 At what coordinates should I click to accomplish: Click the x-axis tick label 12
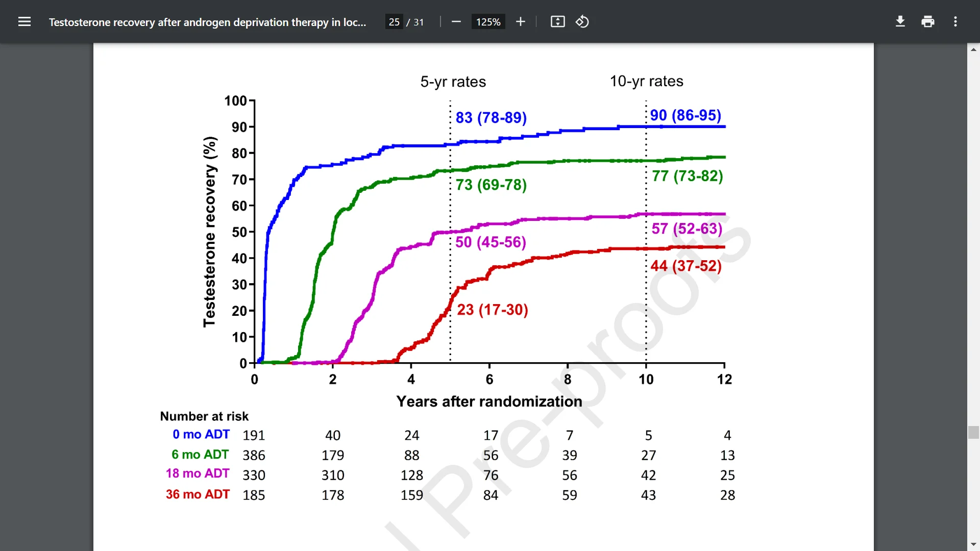724,380
